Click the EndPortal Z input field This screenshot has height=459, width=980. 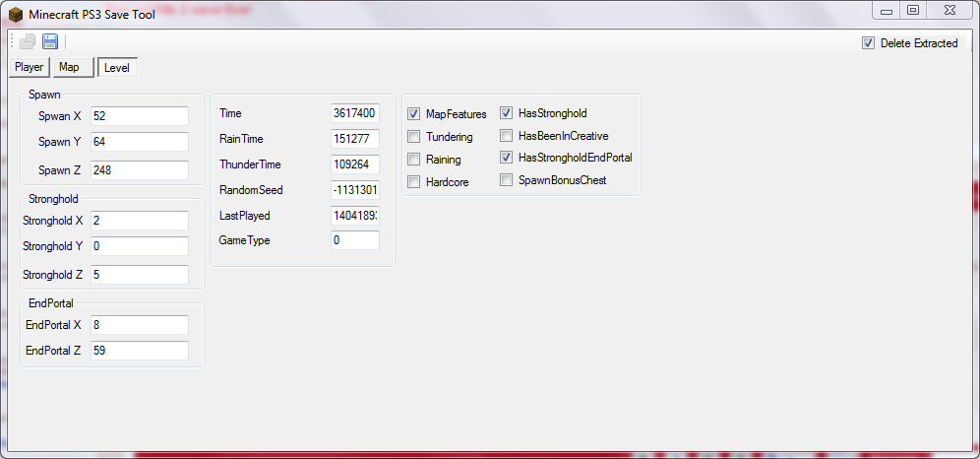click(x=140, y=351)
